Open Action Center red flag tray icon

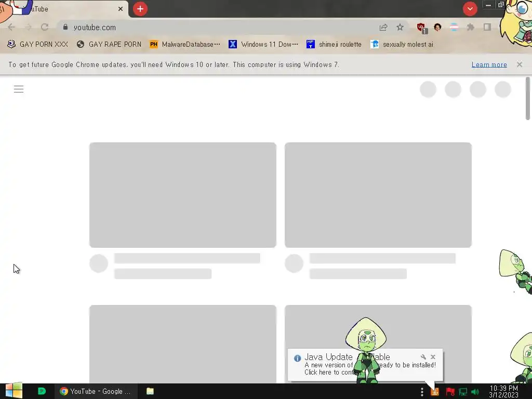tap(450, 392)
